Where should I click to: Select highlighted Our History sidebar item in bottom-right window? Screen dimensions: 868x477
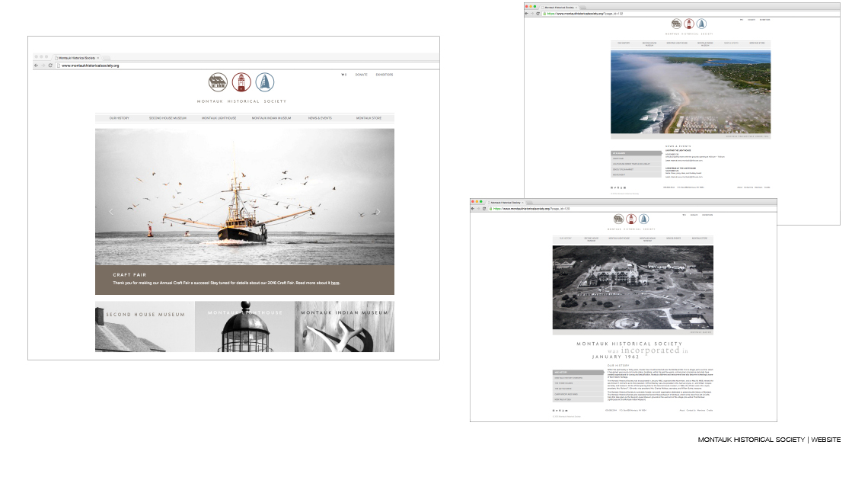[577, 373]
